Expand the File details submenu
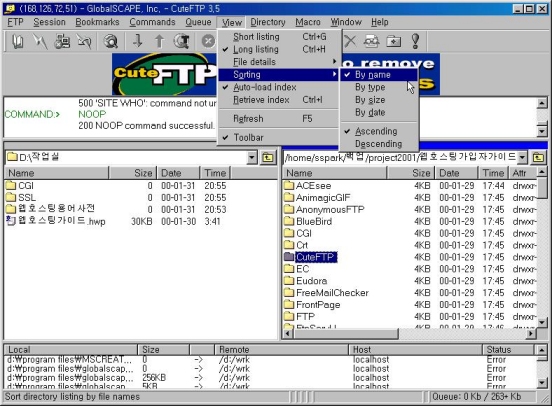Image resolution: width=552 pixels, height=406 pixels. tap(278, 62)
